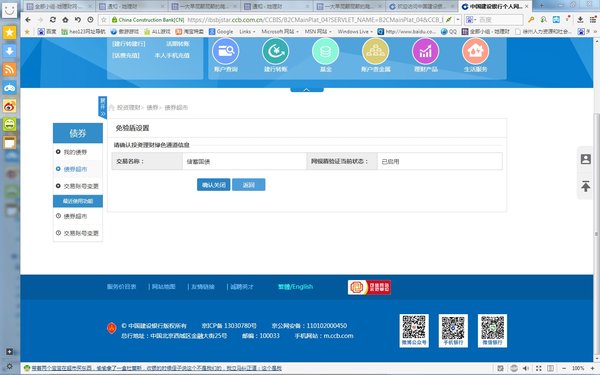Click the star favorites icon in the sidebar
This screenshot has width=600, height=375.
click(x=10, y=33)
